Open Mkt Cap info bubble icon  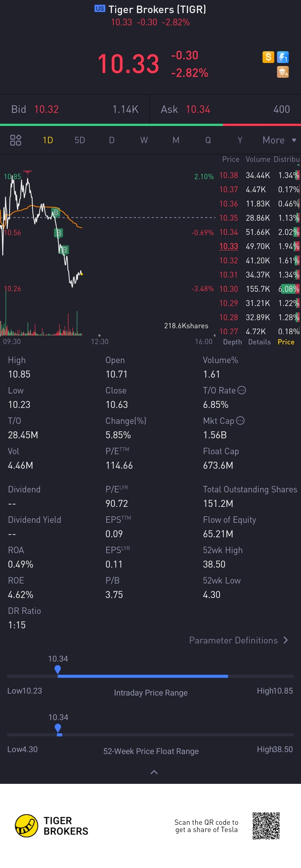240,420
